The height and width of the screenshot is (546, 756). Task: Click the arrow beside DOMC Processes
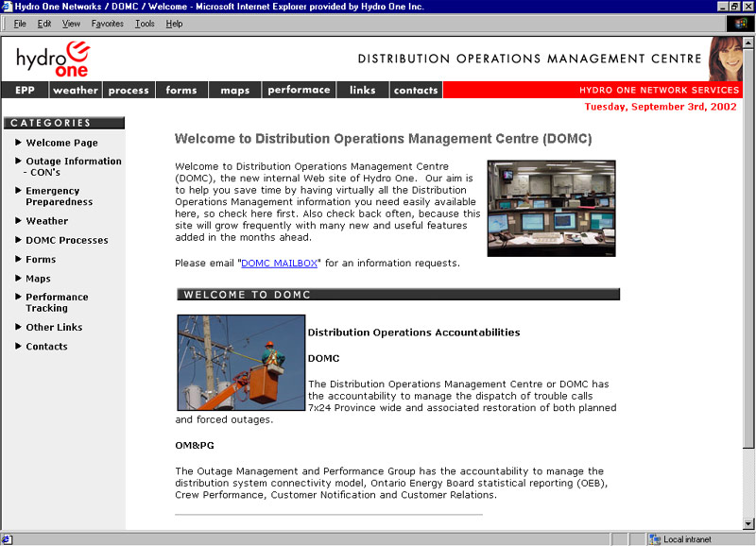[x=18, y=240]
